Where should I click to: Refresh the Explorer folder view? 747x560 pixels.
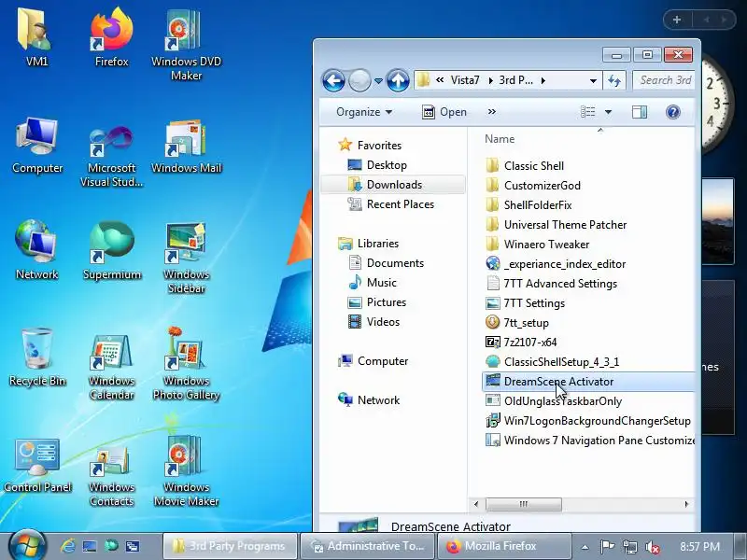point(615,80)
